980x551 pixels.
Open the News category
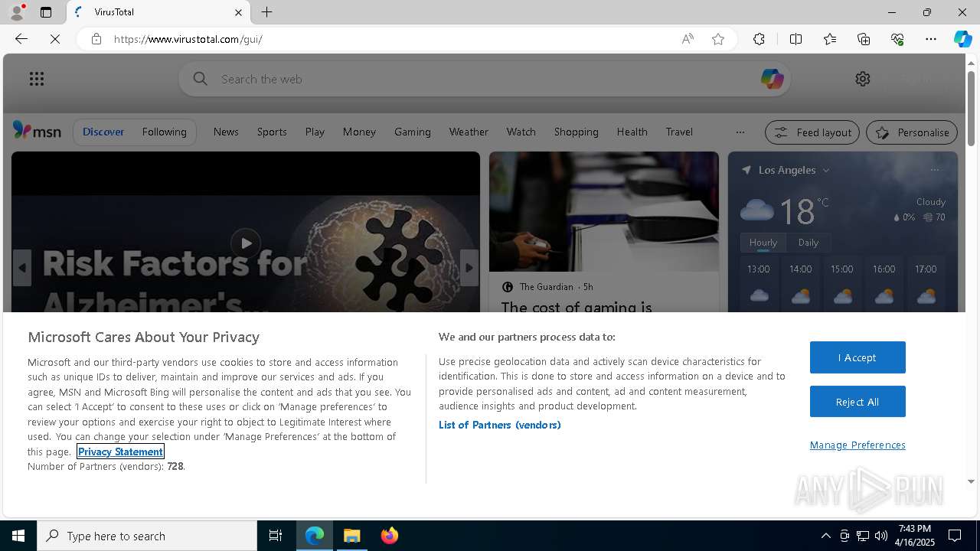pos(226,132)
